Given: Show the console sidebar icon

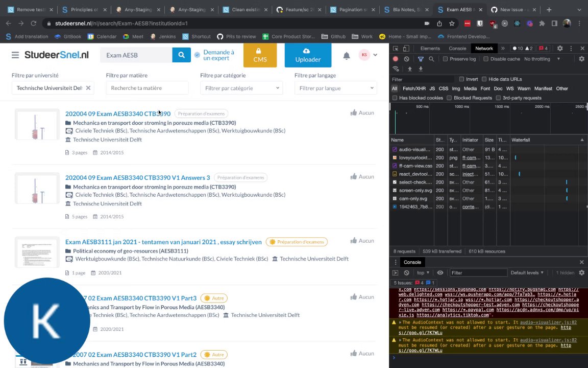Looking at the screenshot, I should point(395,273).
